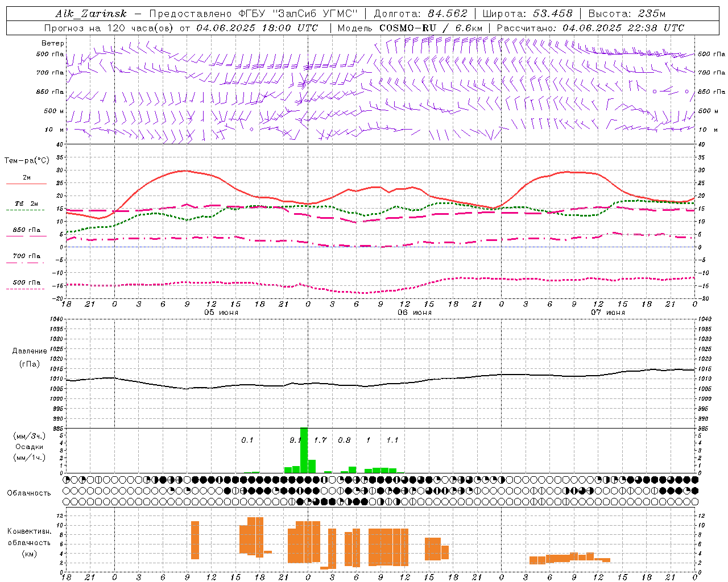Viewport: 728px width, 582px height.
Task: Click the Конвективн. label of convective cloud panel
Action: [29, 531]
